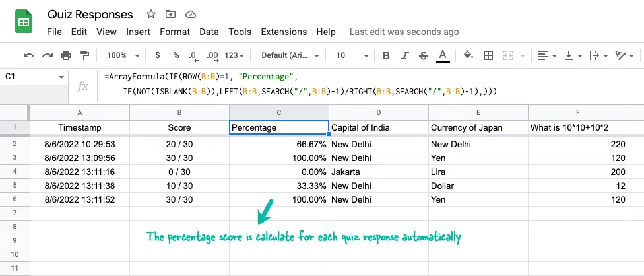The width and height of the screenshot is (644, 276).
Task: Click the borders grid icon
Action: point(488,55)
